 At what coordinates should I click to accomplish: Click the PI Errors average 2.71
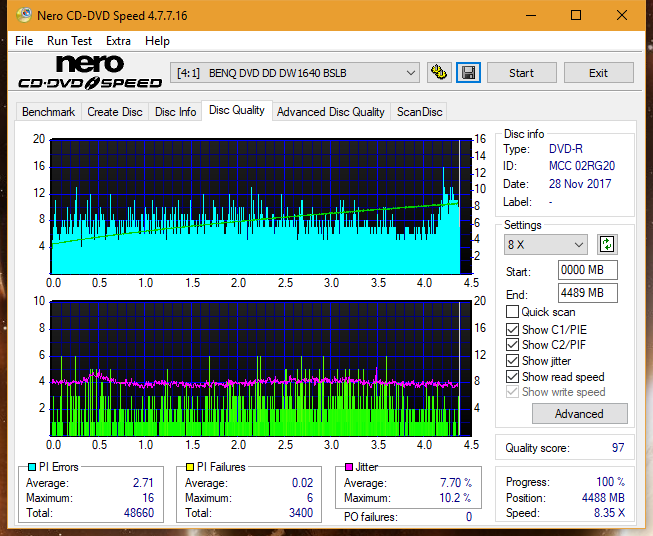click(143, 483)
